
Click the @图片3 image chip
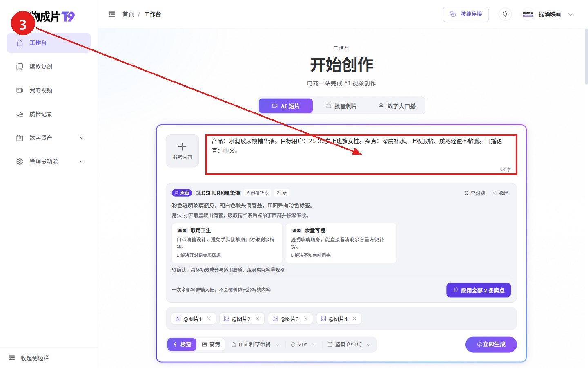[x=290, y=319]
